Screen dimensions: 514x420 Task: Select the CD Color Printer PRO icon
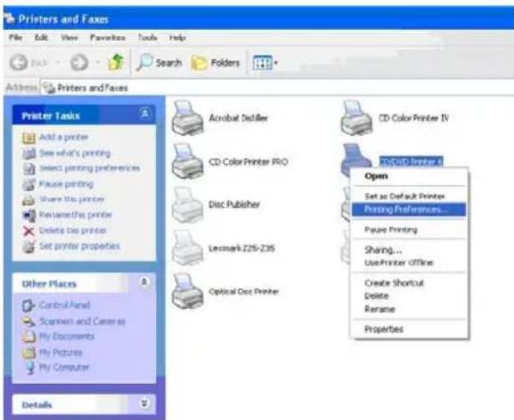point(188,161)
